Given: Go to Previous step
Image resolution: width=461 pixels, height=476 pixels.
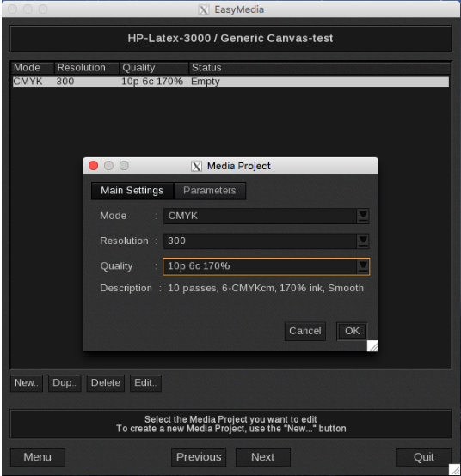Looking at the screenshot, I should point(199,457).
